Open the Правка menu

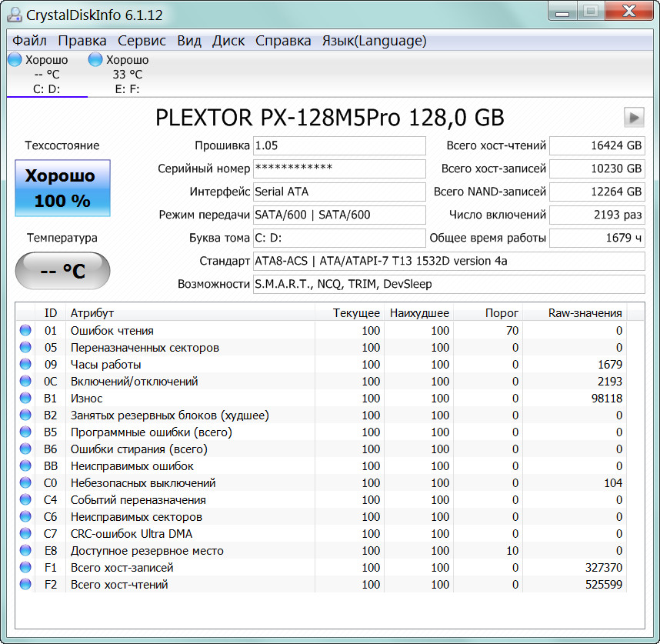coord(82,41)
